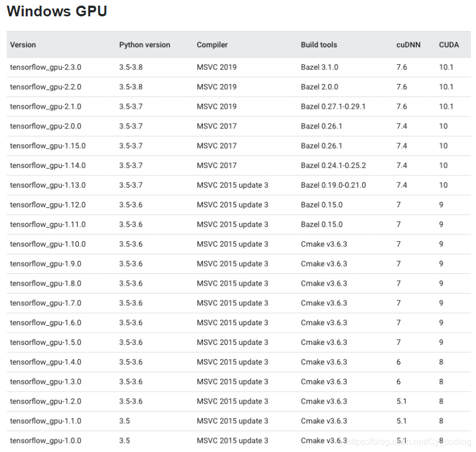Click MSVC 2017 in tensorflow_gpu-2.0.0 row
This screenshot has width=476, height=452.
216,126
